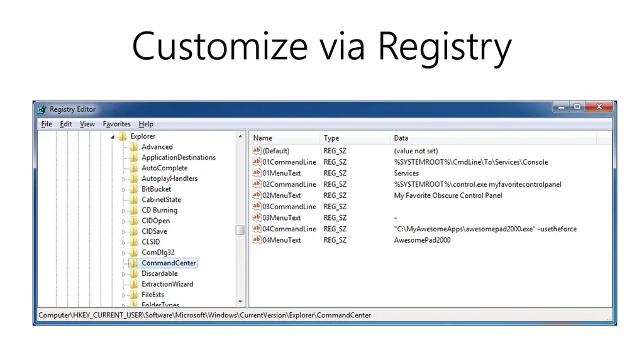Expand the FileExts registry key

pyautogui.click(x=124, y=295)
